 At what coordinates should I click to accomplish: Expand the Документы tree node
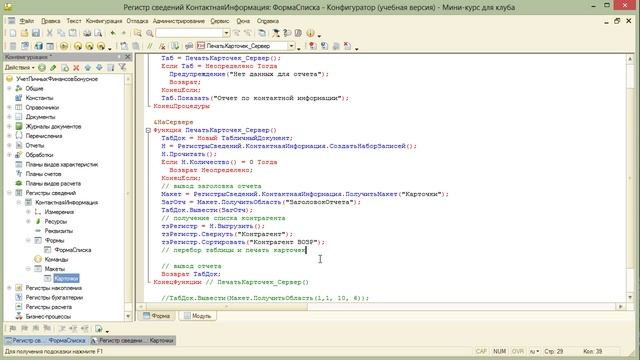[9, 117]
